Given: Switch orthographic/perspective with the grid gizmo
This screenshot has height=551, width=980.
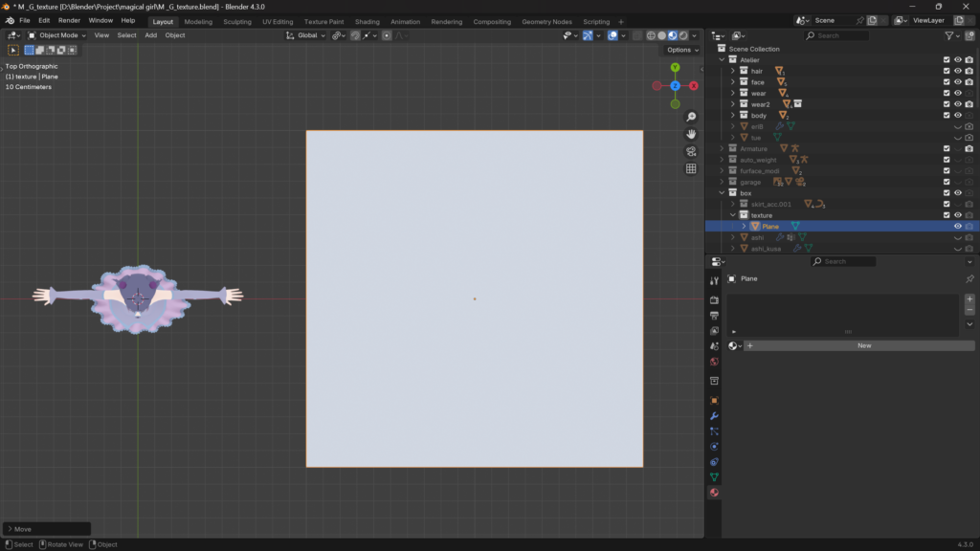Looking at the screenshot, I should 691,168.
